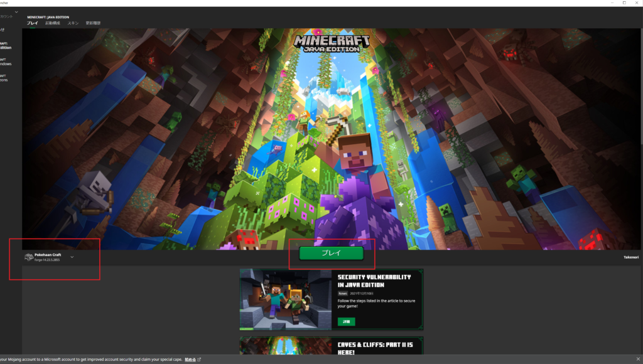Expand the Pokehaan Craft installation dropdown

72,257
